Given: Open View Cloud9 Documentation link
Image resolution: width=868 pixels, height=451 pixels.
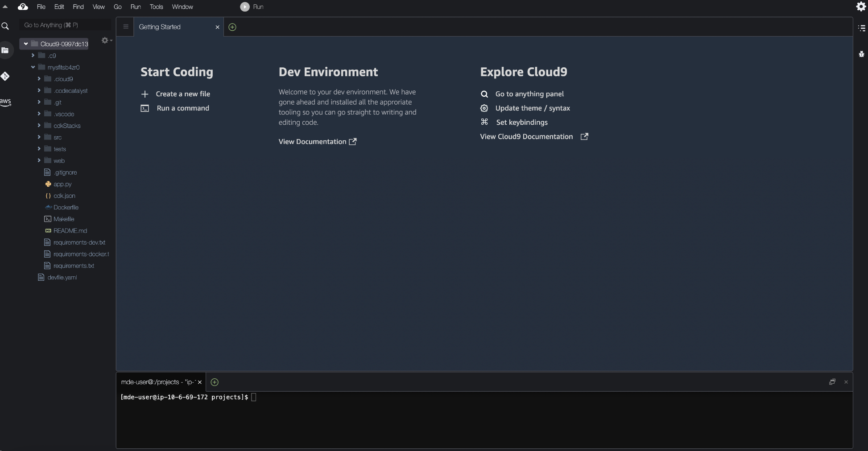Looking at the screenshot, I should tap(526, 136).
